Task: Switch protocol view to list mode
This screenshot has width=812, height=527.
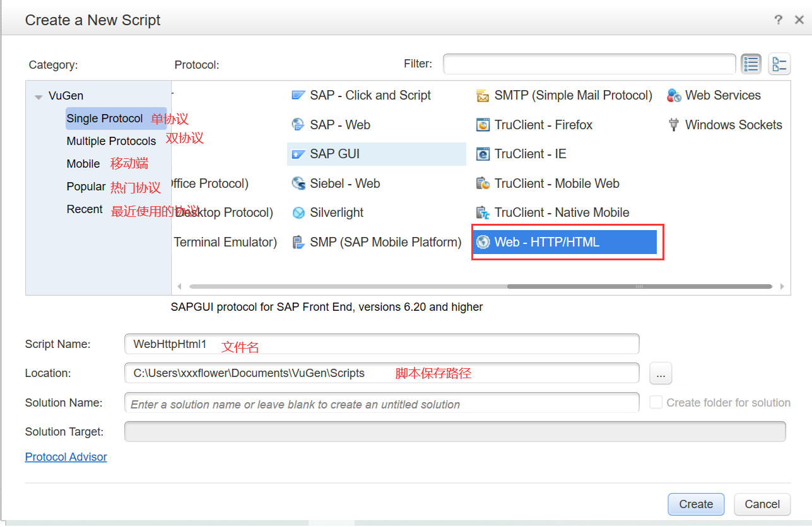Action: click(x=751, y=64)
